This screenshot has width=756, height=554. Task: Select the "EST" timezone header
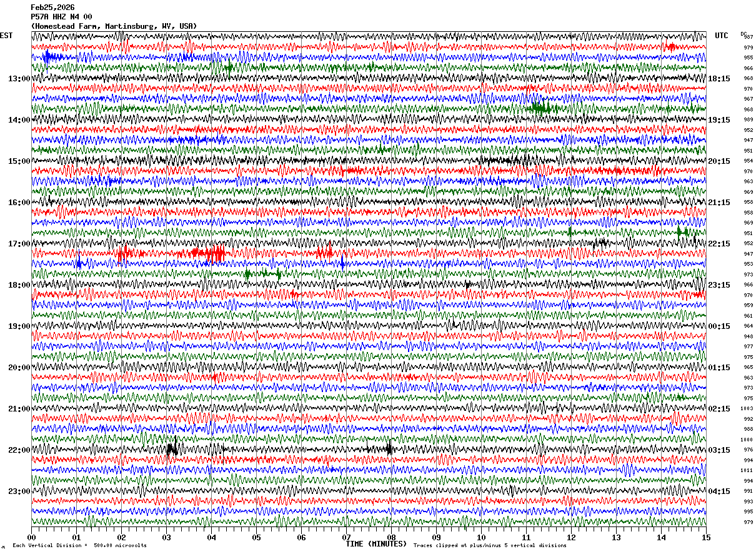[6, 36]
